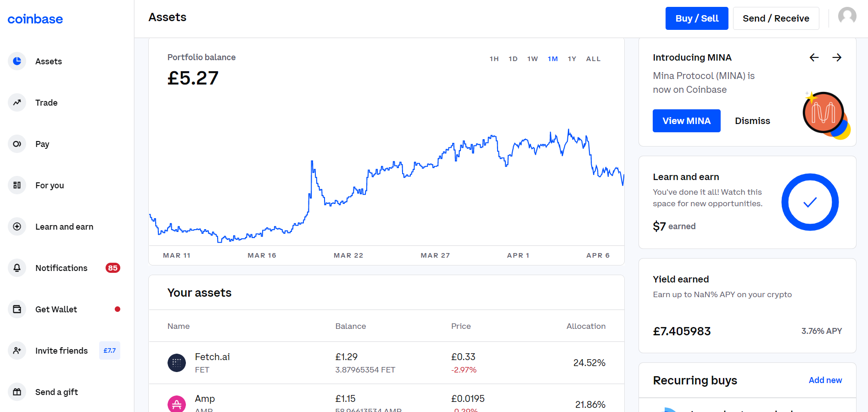Click the MINA coin illustration
The height and width of the screenshot is (412, 868).
tap(826, 115)
